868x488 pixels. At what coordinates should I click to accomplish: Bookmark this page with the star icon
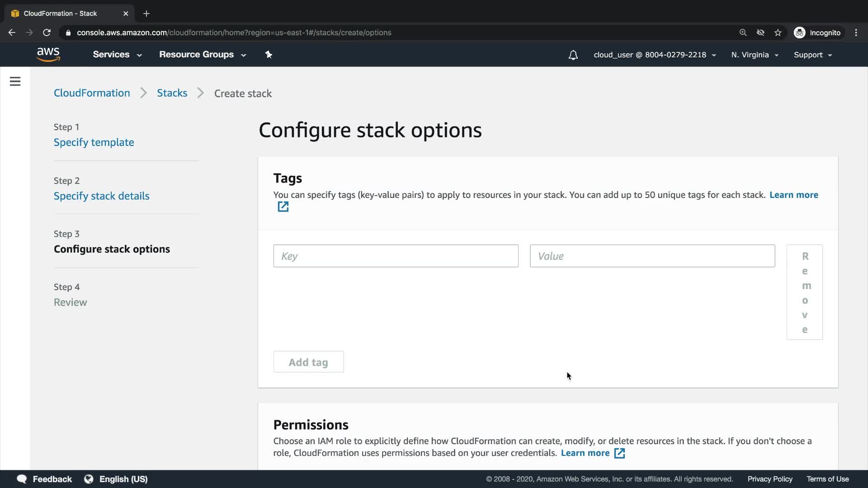778,33
